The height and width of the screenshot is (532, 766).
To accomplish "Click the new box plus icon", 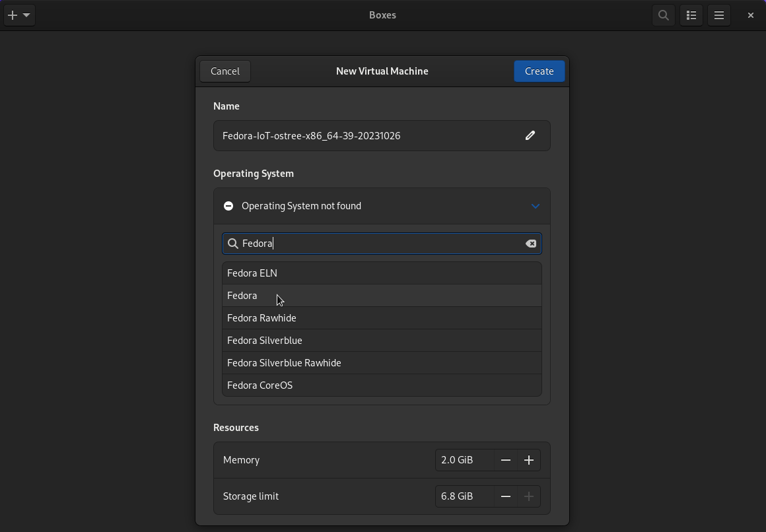I will (x=13, y=15).
